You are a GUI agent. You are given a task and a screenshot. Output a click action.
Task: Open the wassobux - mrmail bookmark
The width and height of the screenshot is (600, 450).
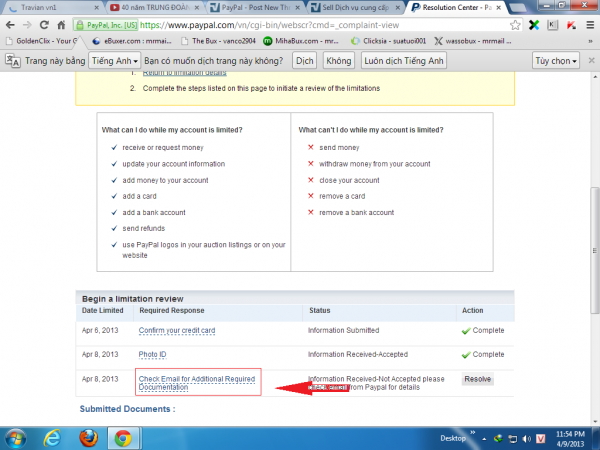point(473,41)
